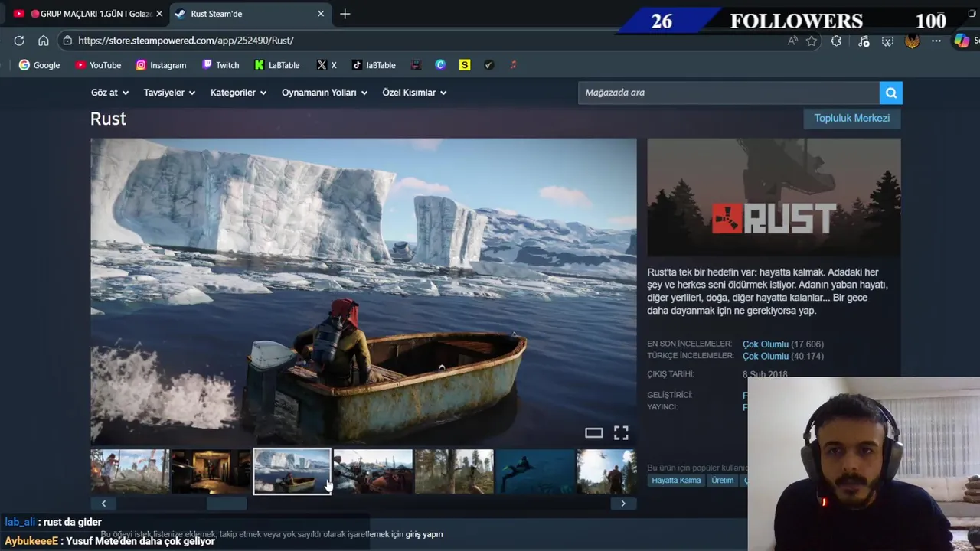The height and width of the screenshot is (551, 980).
Task: Open browser extensions puzzle icon
Action: pyautogui.click(x=836, y=41)
